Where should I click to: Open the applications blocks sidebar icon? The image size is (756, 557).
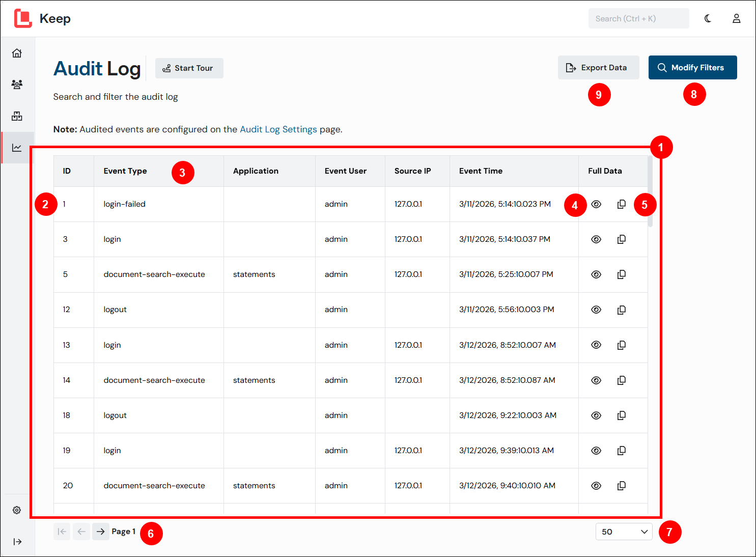(x=17, y=116)
